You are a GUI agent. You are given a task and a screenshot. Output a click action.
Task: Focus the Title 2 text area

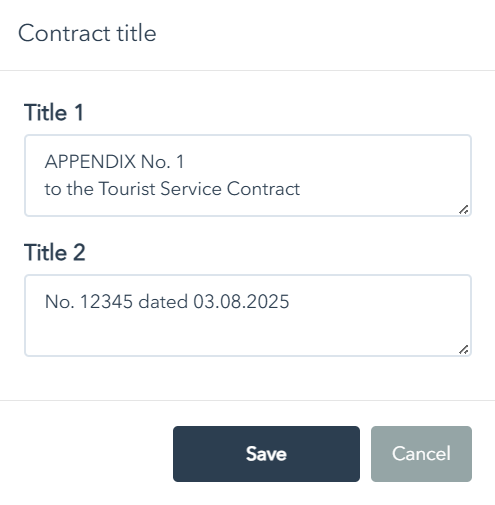click(x=248, y=316)
